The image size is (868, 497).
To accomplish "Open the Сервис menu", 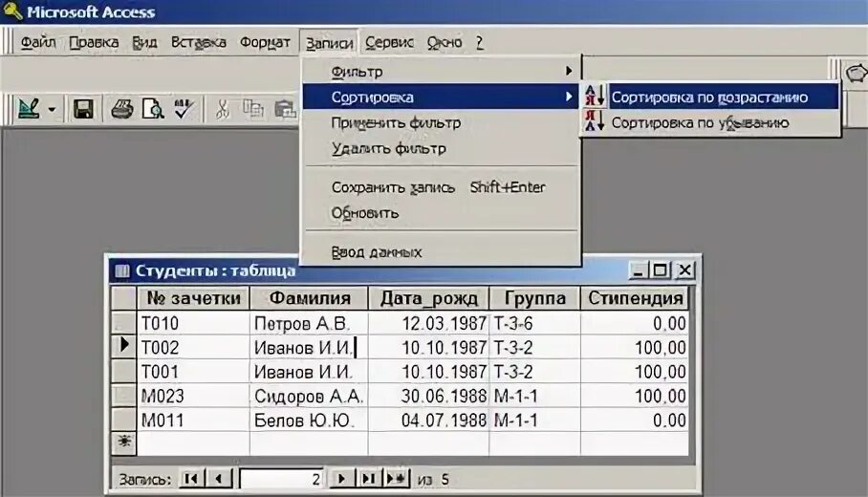I will (x=389, y=42).
